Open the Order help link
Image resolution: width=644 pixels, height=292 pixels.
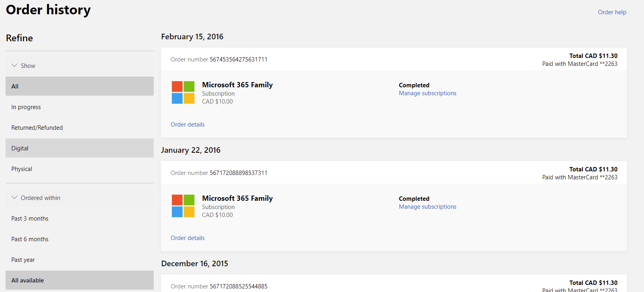pos(612,12)
